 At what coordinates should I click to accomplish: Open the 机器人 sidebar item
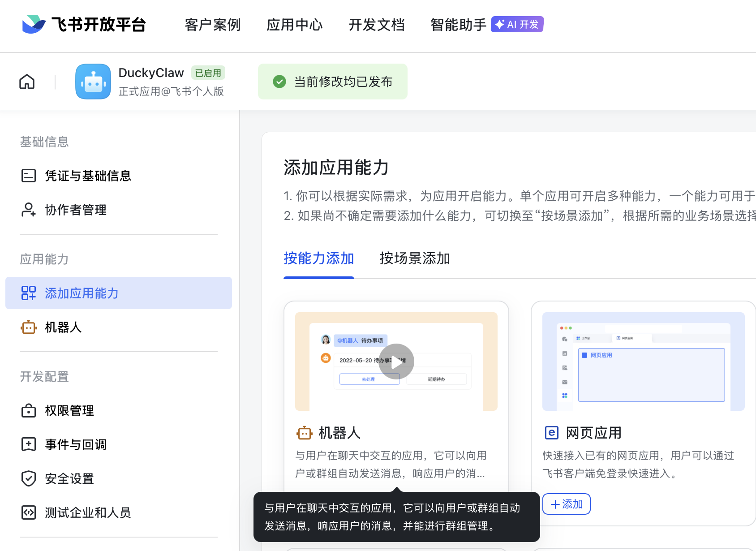[x=63, y=327]
